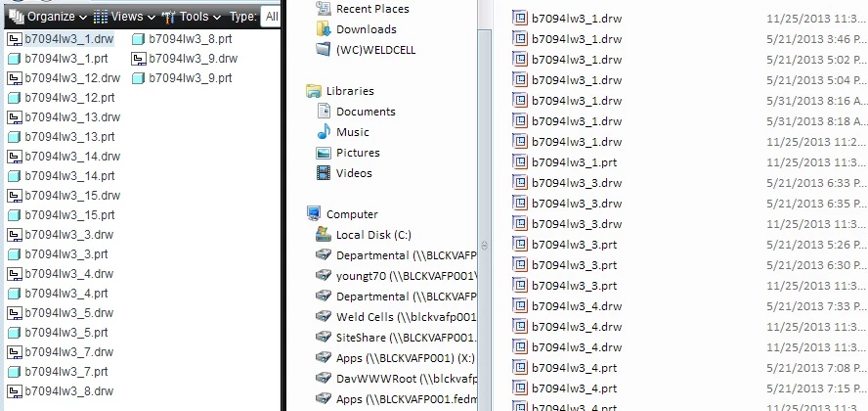Open DavWWWRoot network location

point(407,379)
